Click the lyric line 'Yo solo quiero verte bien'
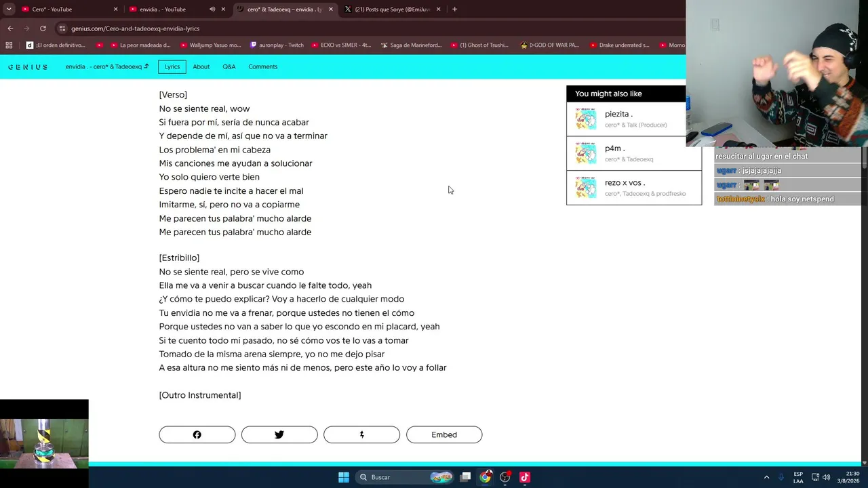 pos(210,177)
